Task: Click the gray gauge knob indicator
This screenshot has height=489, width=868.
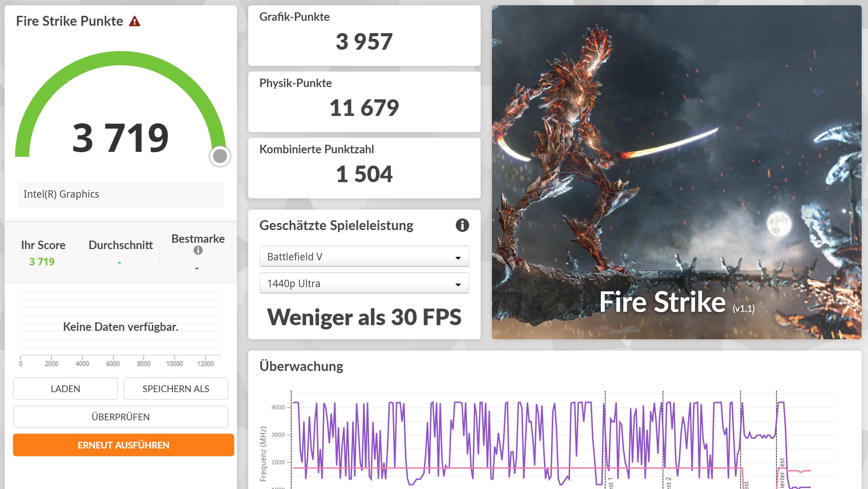Action: click(220, 156)
